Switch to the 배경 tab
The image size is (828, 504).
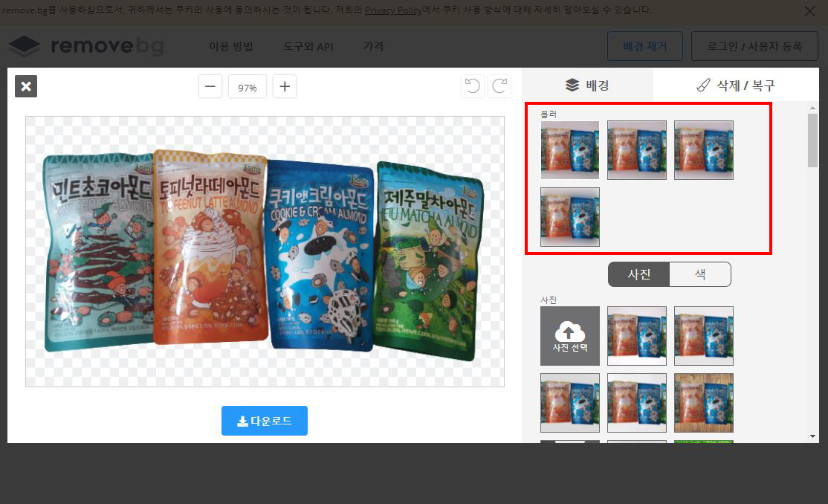[x=587, y=85]
